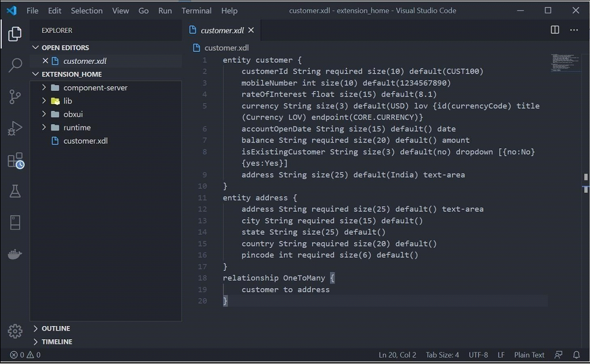Click 'customer to address' code line
590x364 pixels.
pyautogui.click(x=285, y=289)
